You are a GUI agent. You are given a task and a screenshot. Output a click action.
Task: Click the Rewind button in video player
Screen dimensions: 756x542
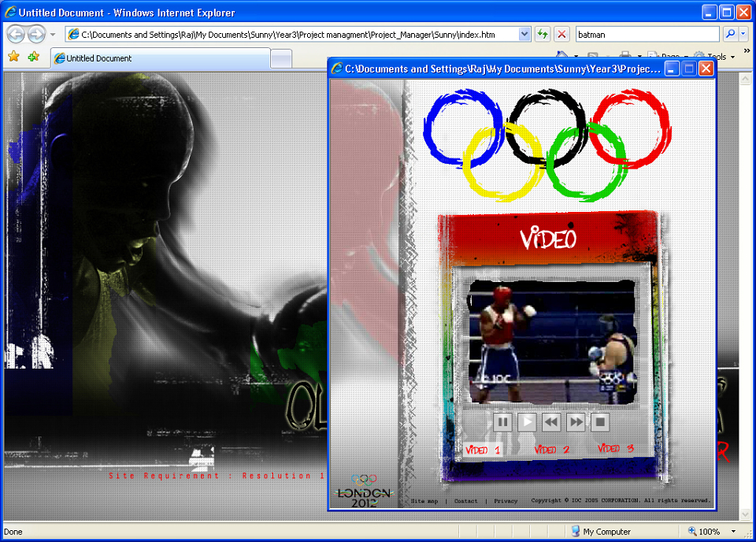coord(551,422)
